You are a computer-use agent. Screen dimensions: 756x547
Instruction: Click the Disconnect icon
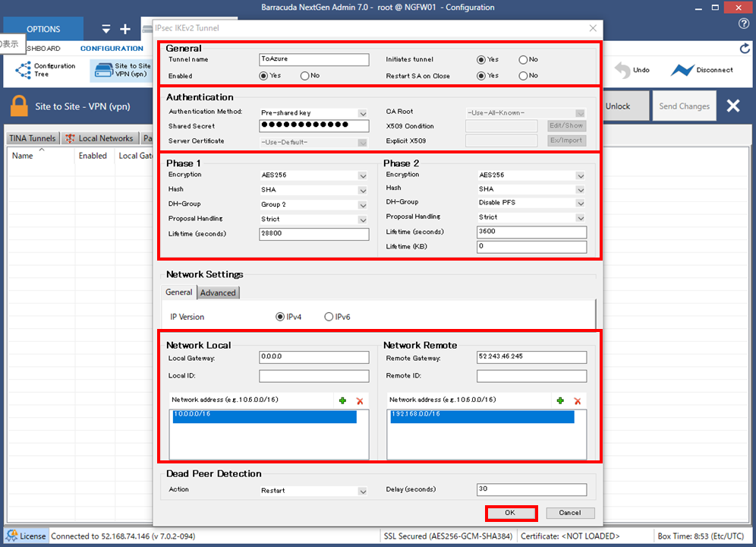(682, 71)
